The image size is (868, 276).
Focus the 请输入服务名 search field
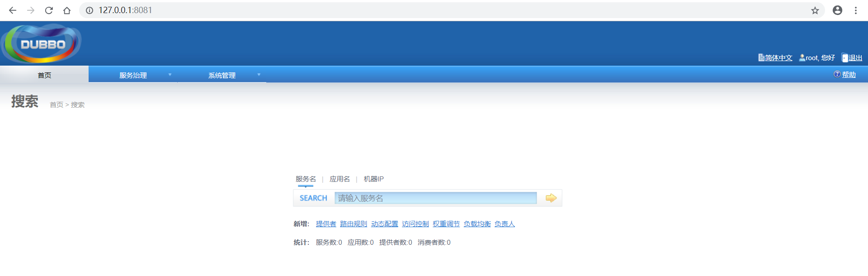pyautogui.click(x=435, y=198)
